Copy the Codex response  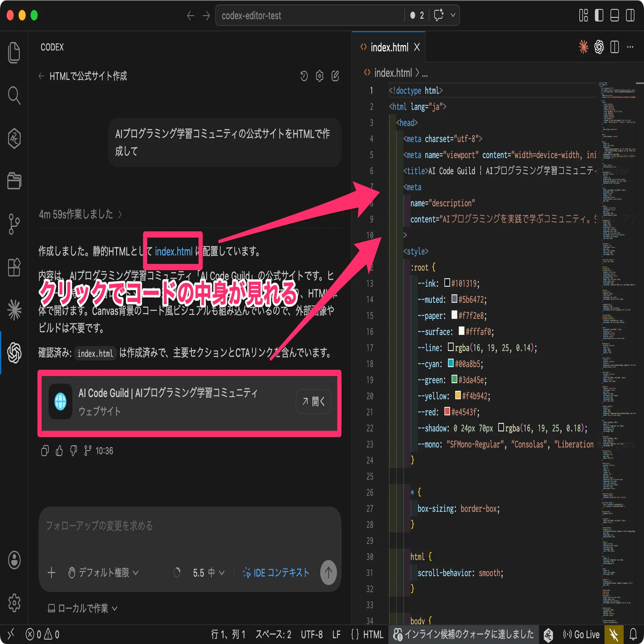click(45, 451)
